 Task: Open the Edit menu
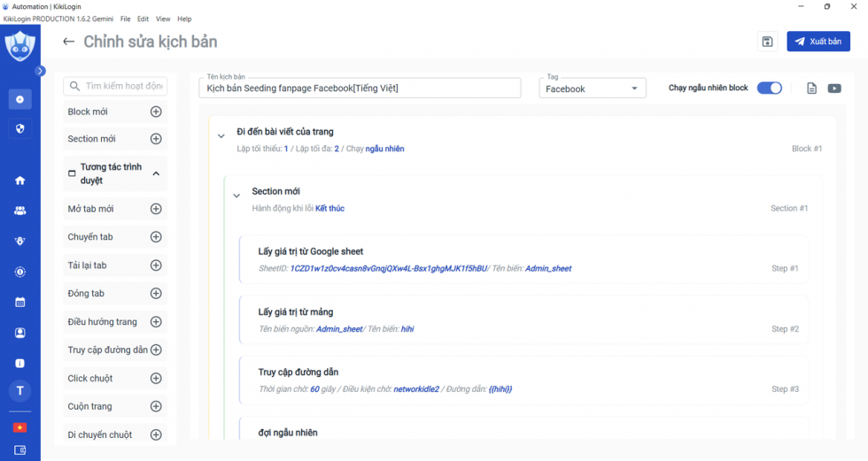pos(143,19)
